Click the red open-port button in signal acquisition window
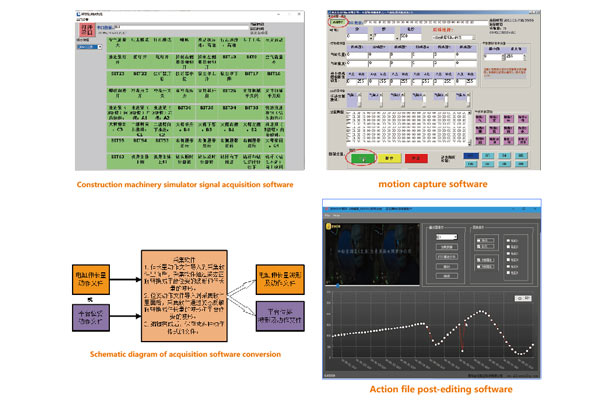 87,30
